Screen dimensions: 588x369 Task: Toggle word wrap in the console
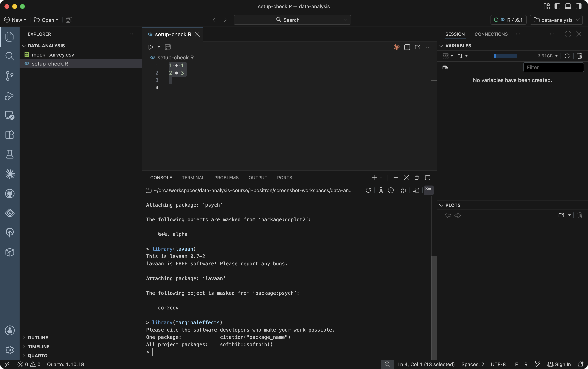(403, 190)
